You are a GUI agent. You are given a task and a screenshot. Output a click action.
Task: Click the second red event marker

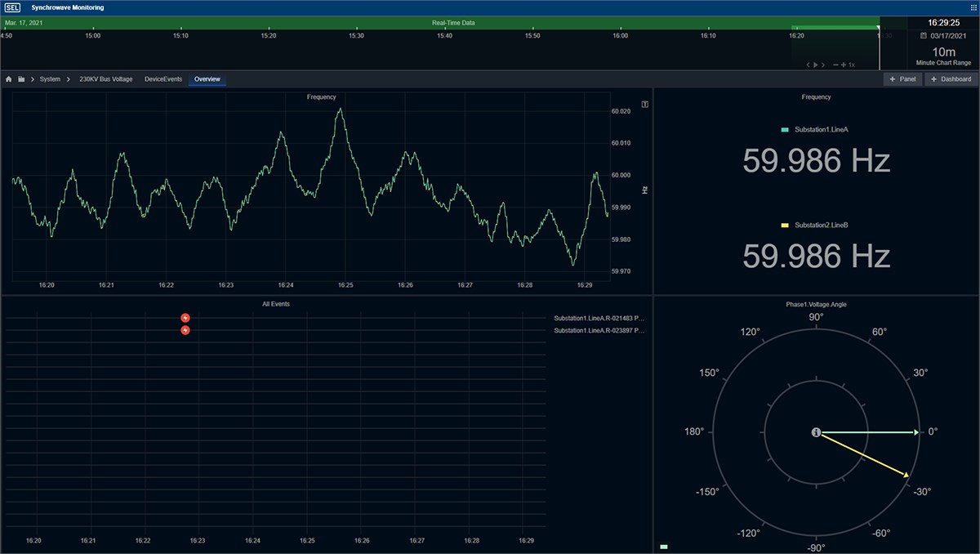tap(185, 330)
